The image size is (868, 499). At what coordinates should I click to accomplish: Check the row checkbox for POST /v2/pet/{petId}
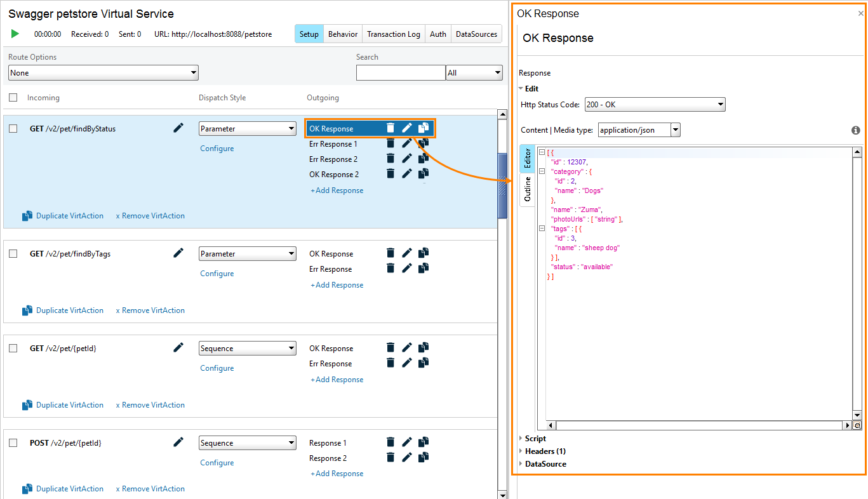(13, 442)
